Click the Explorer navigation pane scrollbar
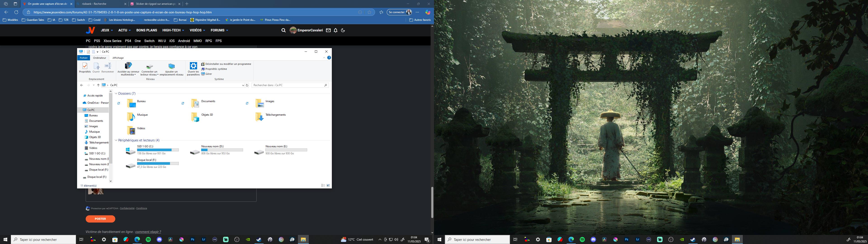The height and width of the screenshot is (244, 868). pos(111,128)
